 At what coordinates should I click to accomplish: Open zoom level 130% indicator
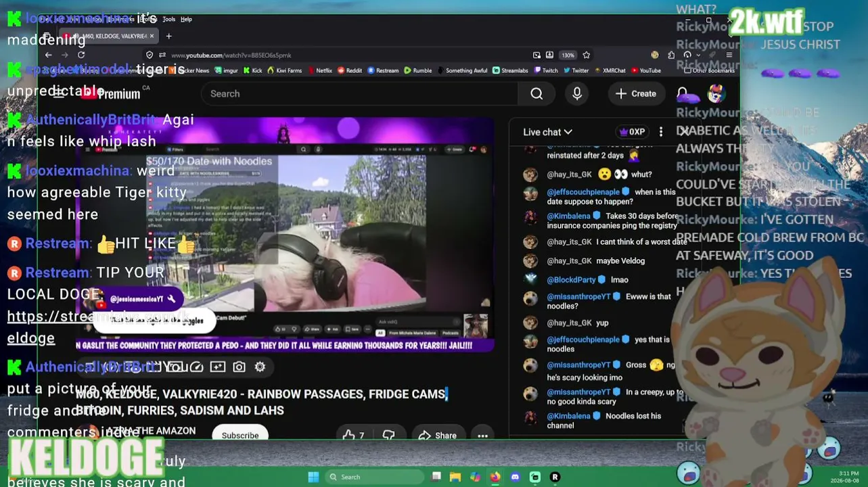568,55
